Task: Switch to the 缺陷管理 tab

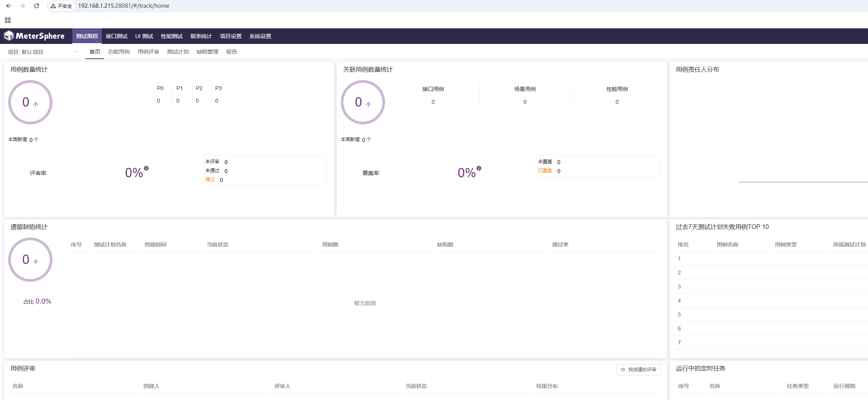Action: [x=207, y=52]
